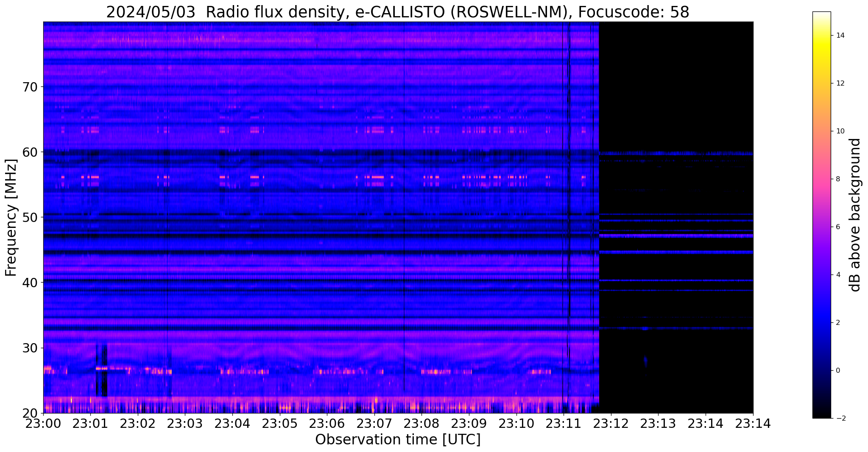Click the 23:02 time tick label
Viewport: 868px width, 452px height.
pos(138,423)
